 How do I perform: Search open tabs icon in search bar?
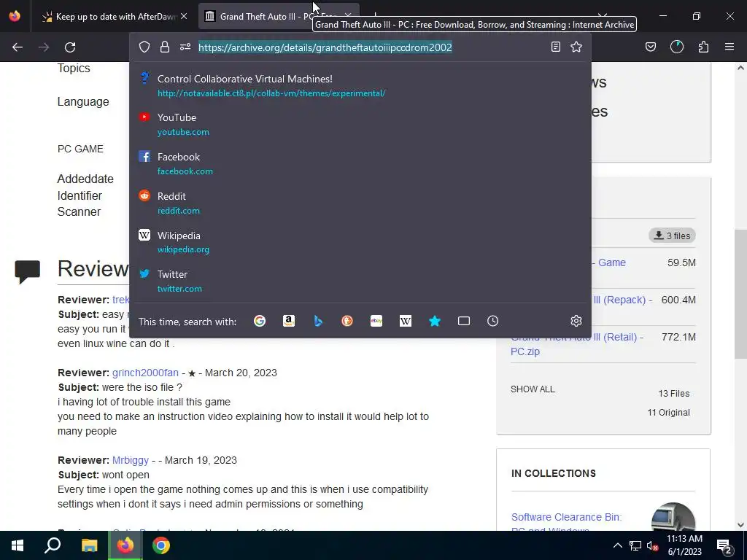(463, 321)
